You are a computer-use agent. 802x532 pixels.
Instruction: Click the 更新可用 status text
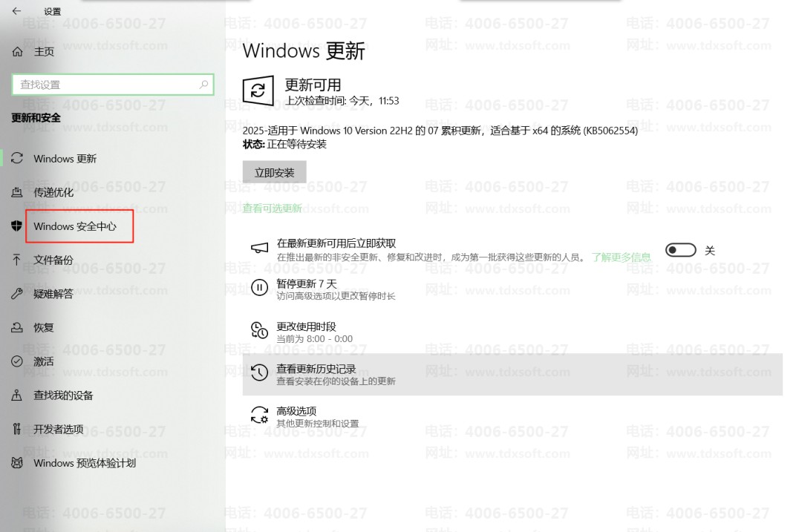tap(313, 85)
